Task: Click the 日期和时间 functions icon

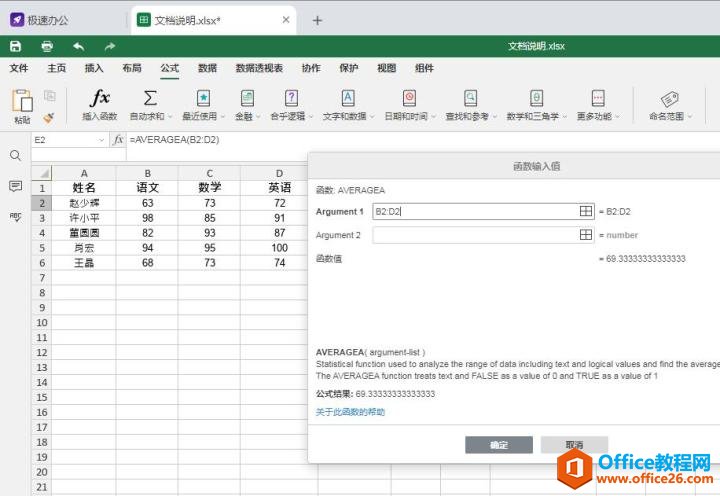Action: pos(409,98)
